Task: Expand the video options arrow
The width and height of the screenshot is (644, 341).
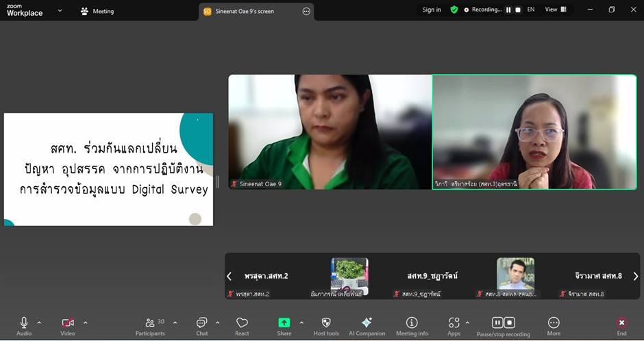Action: point(85,323)
